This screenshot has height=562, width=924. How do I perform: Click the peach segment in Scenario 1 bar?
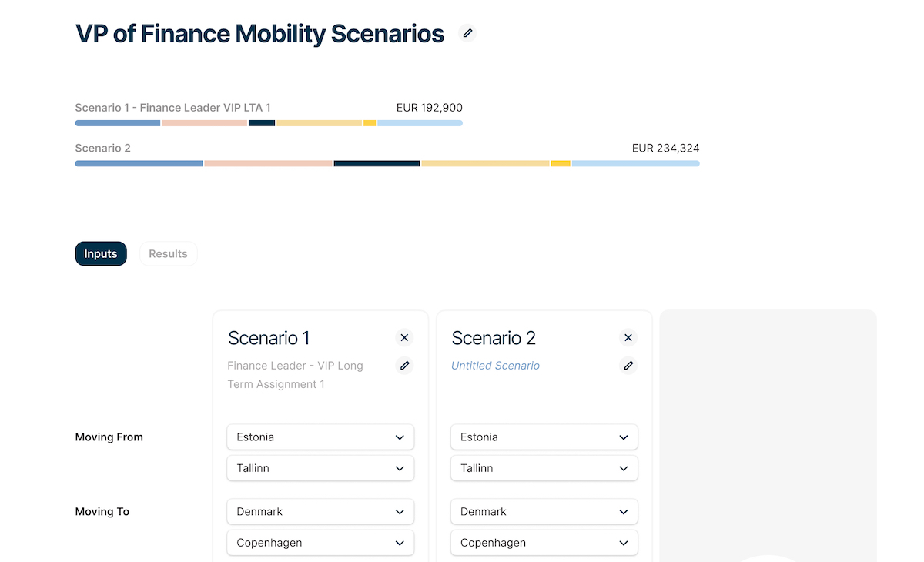(204, 123)
